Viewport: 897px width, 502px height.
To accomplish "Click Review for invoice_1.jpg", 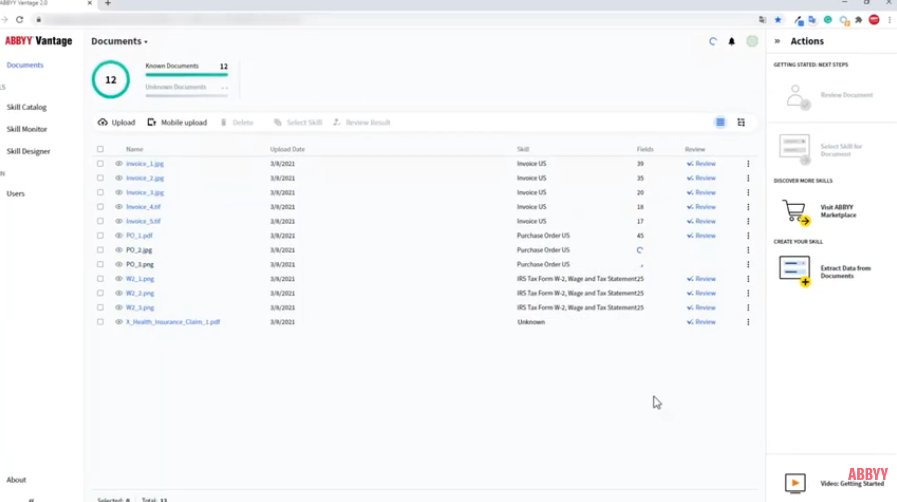I will (701, 164).
